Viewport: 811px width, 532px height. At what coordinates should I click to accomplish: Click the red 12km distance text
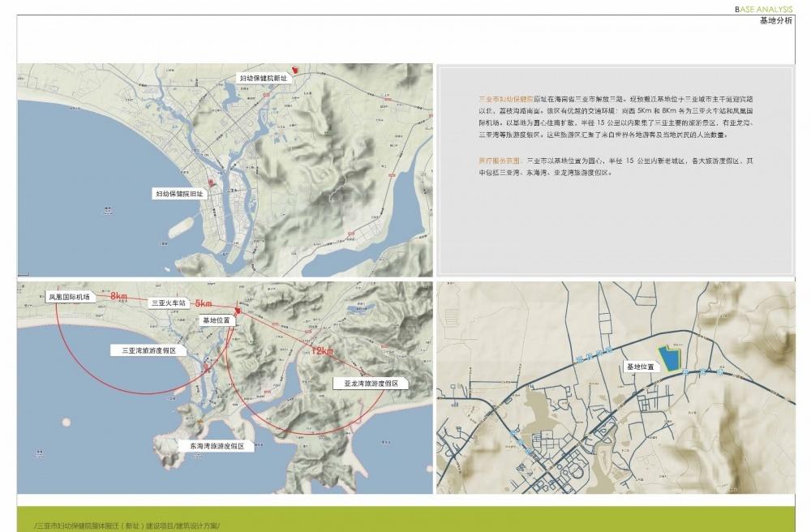pyautogui.click(x=322, y=351)
